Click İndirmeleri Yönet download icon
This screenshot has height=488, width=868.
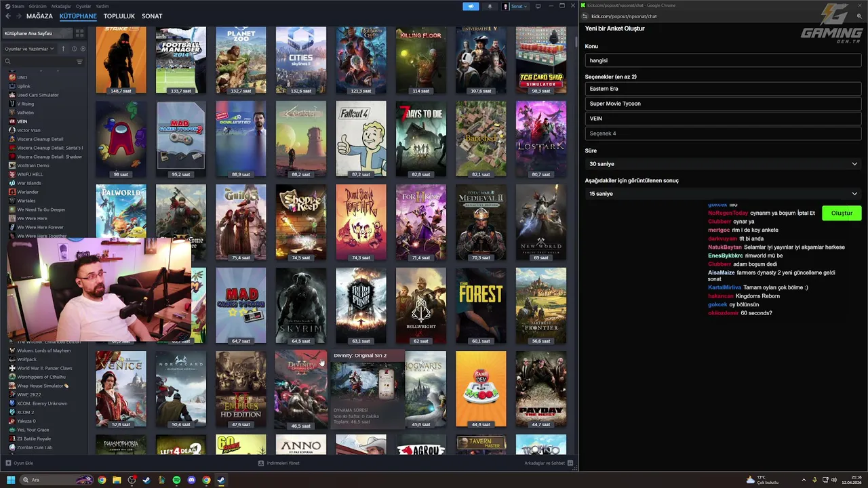point(261,463)
